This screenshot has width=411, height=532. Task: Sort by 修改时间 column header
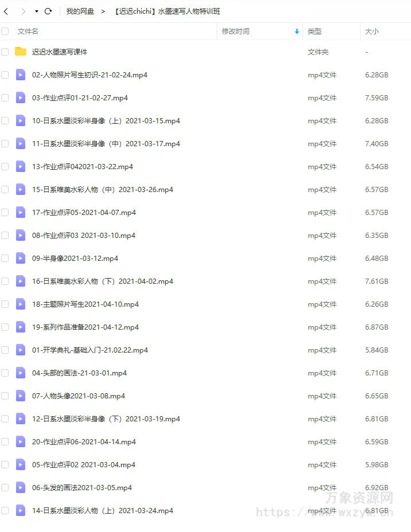coord(236,32)
